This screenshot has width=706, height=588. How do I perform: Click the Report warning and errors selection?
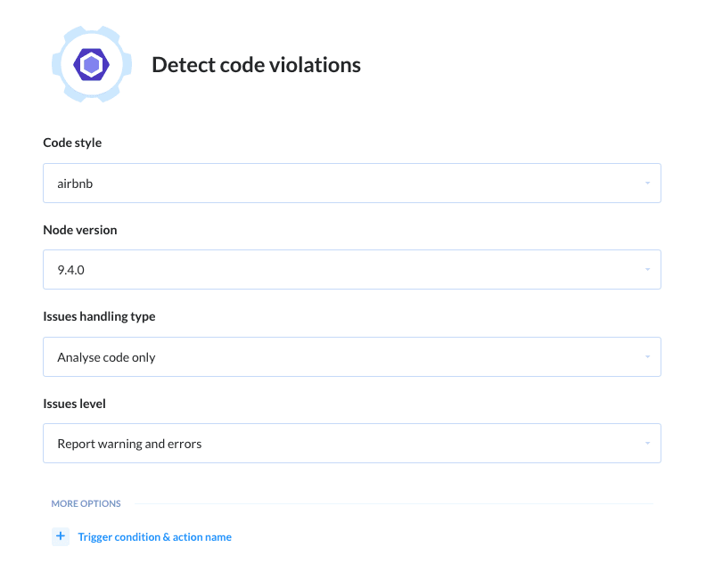tap(129, 444)
